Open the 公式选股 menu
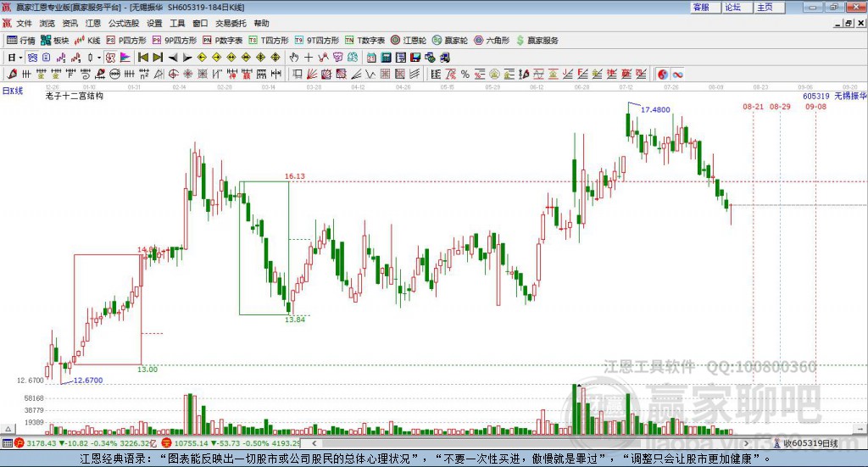This screenshot has height=467, width=868. coord(124,23)
